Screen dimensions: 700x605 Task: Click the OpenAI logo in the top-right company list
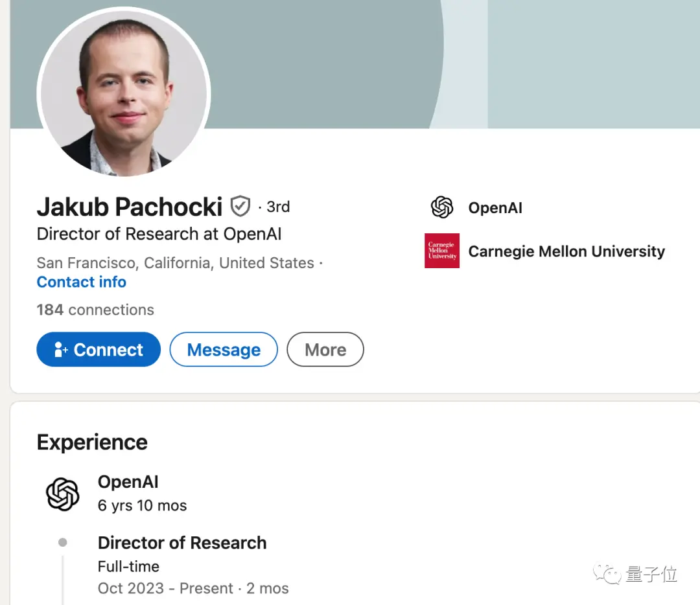coord(442,207)
